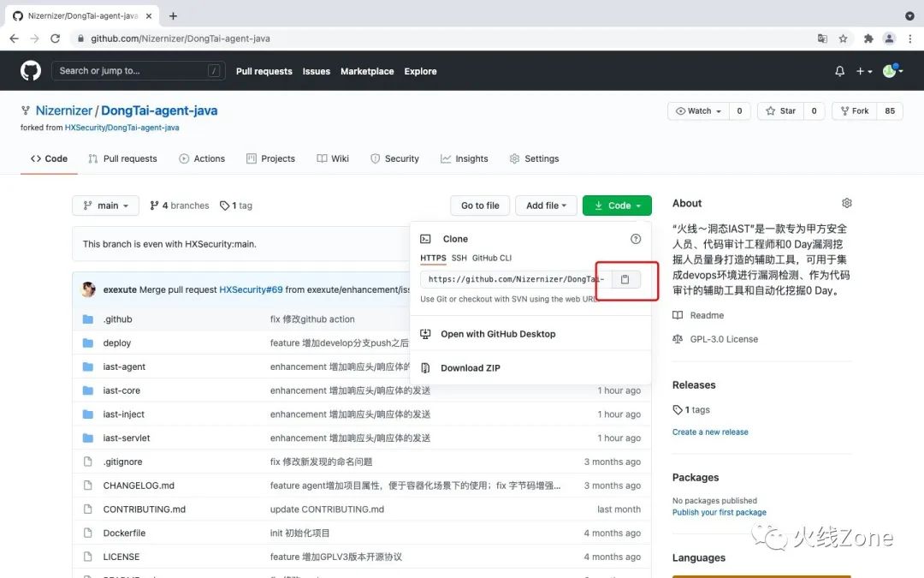Open the Pull requests repository tab
The height and width of the screenshot is (578, 924).
point(122,158)
